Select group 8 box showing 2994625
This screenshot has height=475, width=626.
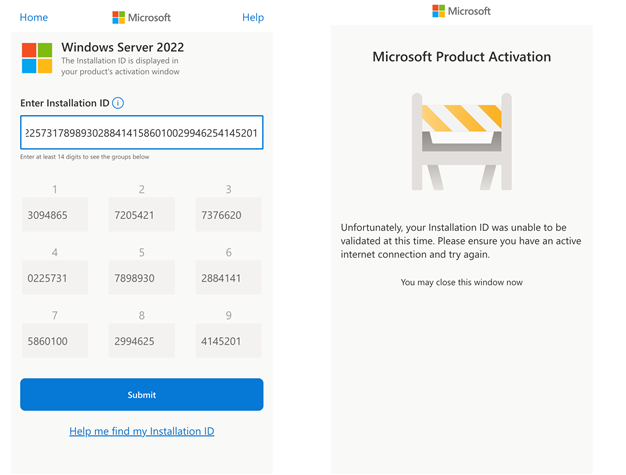pyautogui.click(x=142, y=341)
